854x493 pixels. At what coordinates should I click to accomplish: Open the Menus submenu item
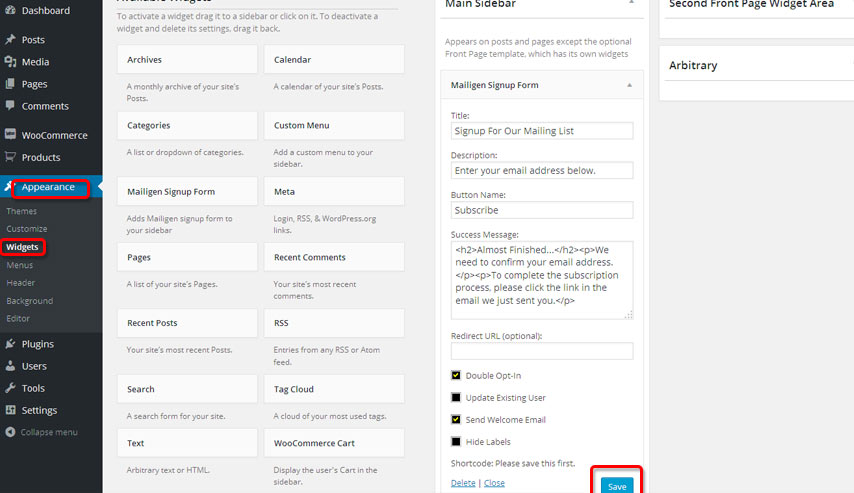click(20, 265)
